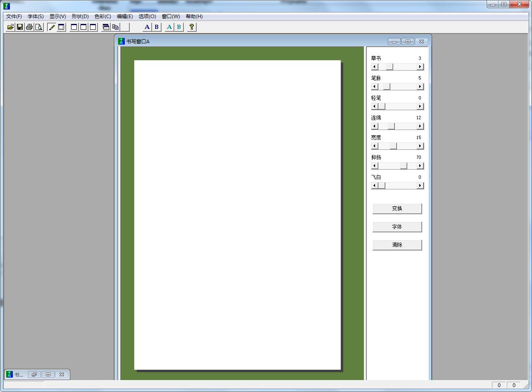Viewport: 532px width, 392px height.
Task: Click the white writing paper canvas
Action: pos(237,215)
